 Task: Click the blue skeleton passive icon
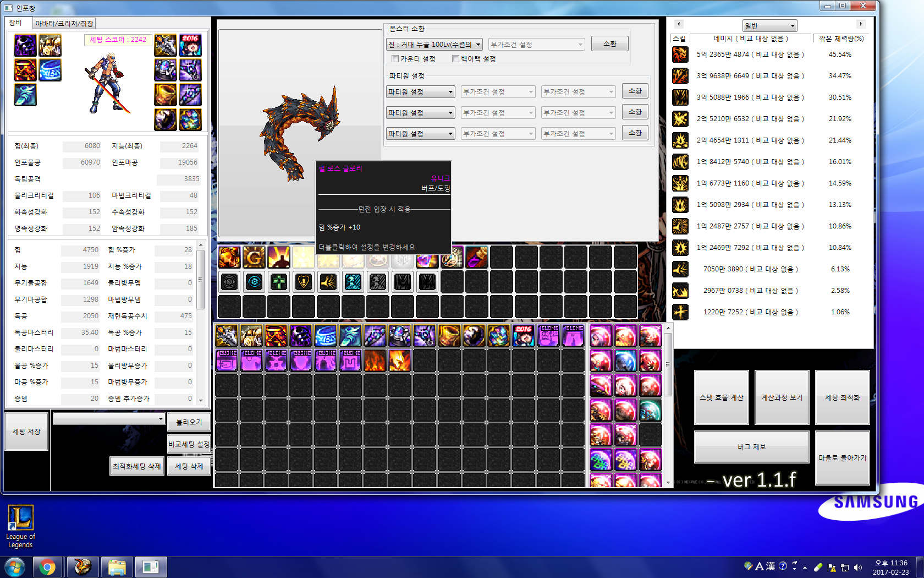pos(353,282)
